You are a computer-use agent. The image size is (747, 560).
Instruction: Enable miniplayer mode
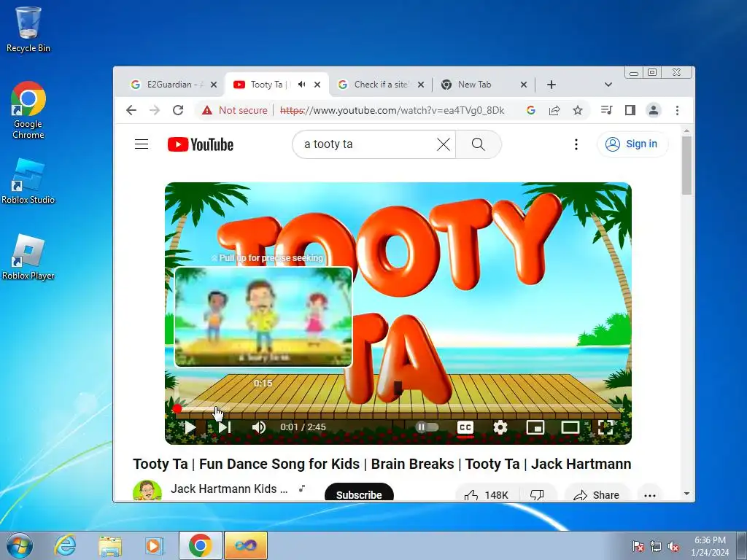535,427
